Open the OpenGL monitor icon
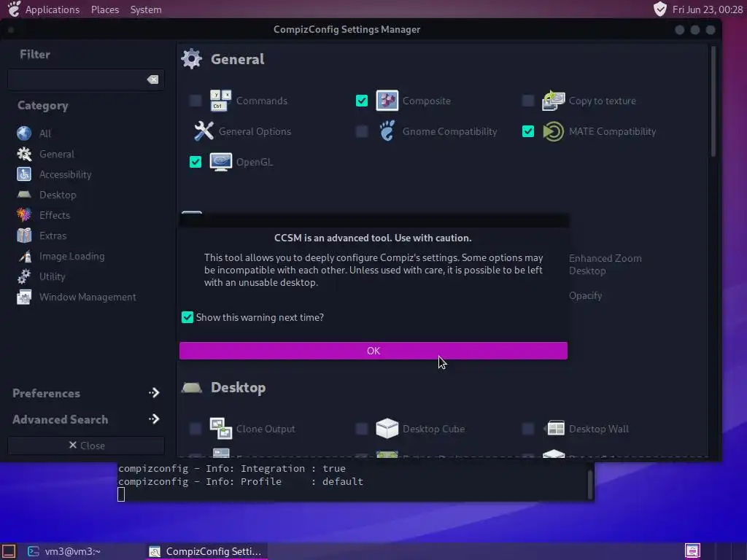Image resolution: width=747 pixels, height=560 pixels. pos(220,162)
